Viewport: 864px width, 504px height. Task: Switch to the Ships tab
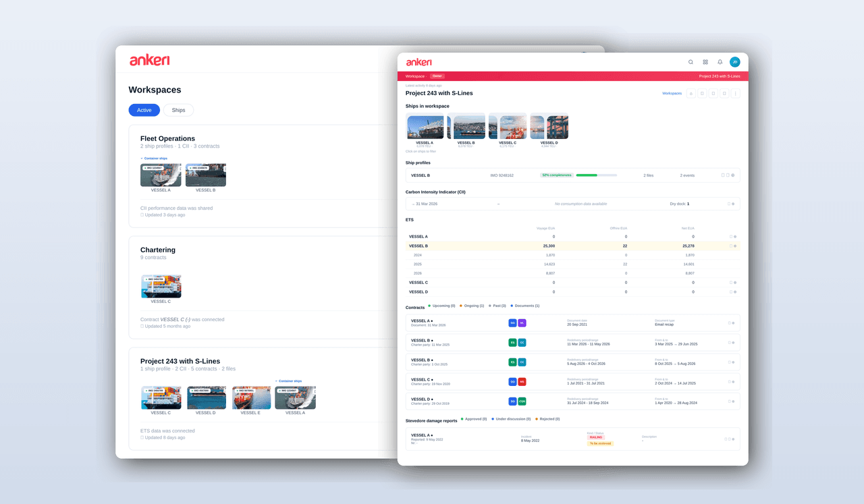178,110
